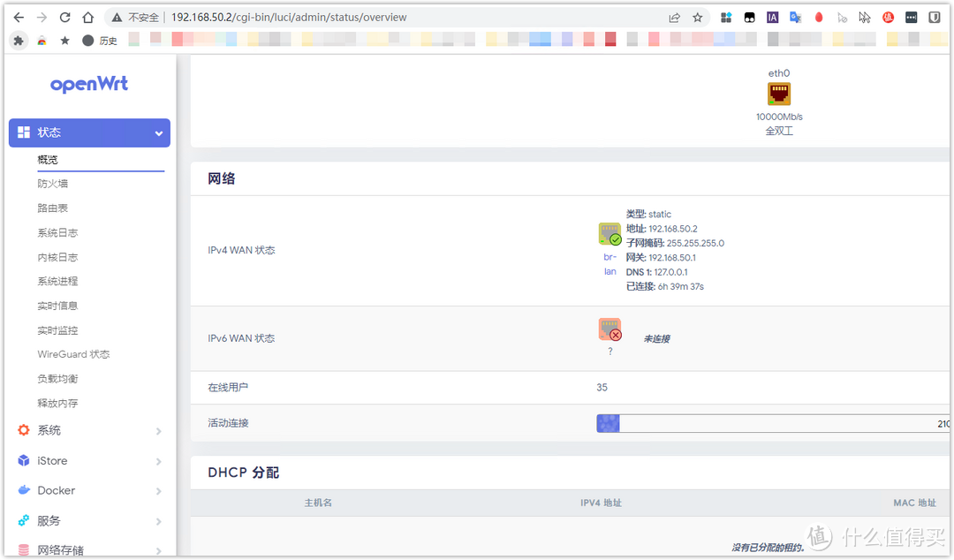Open the WireGuard 状态 page

73,354
